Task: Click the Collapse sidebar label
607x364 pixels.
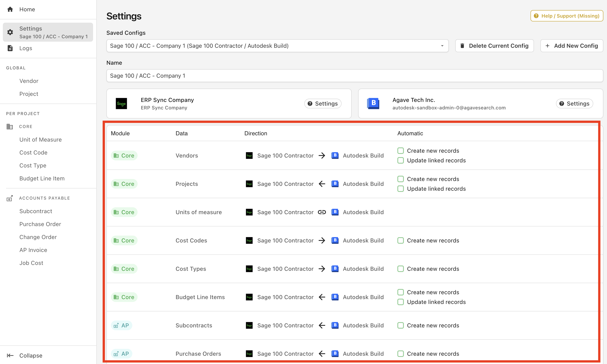Action: point(31,356)
